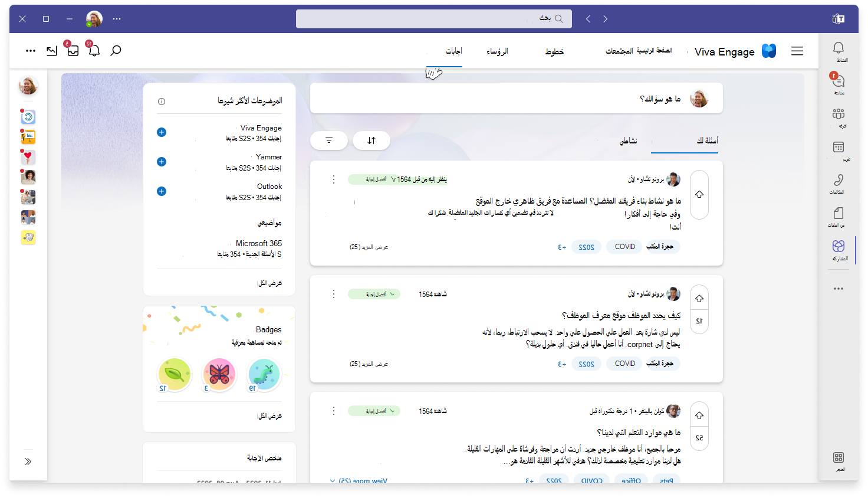Expand عرض المزيد (25) on the first card
The width and height of the screenshot is (868, 497).
pyautogui.click(x=369, y=247)
